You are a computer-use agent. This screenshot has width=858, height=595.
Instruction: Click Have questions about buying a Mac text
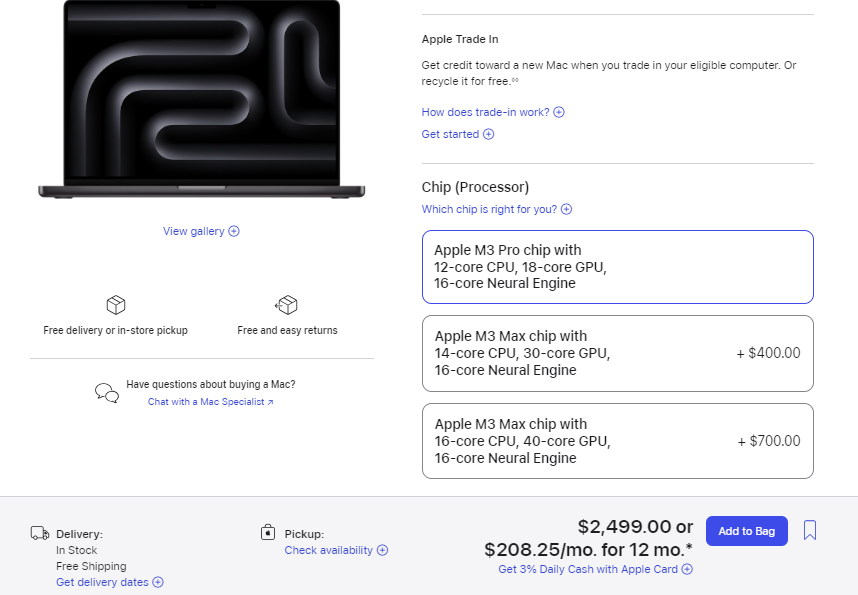(211, 384)
